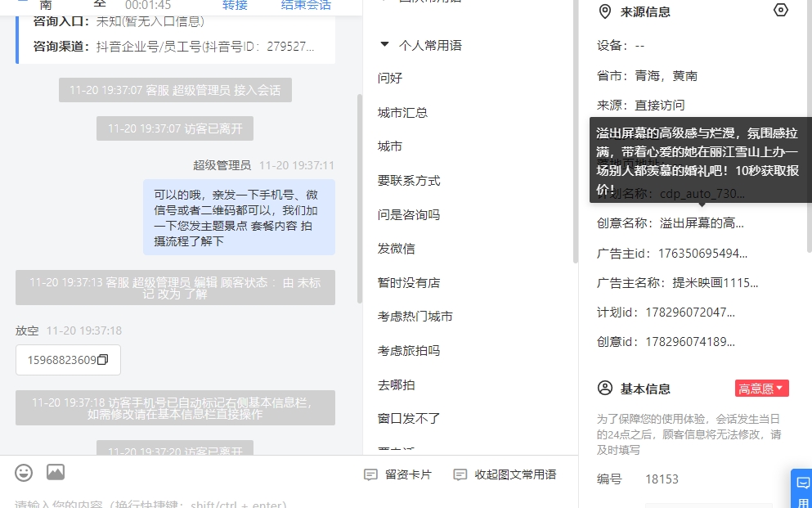
Task: Click the agent reply message bubble
Action: (240, 217)
